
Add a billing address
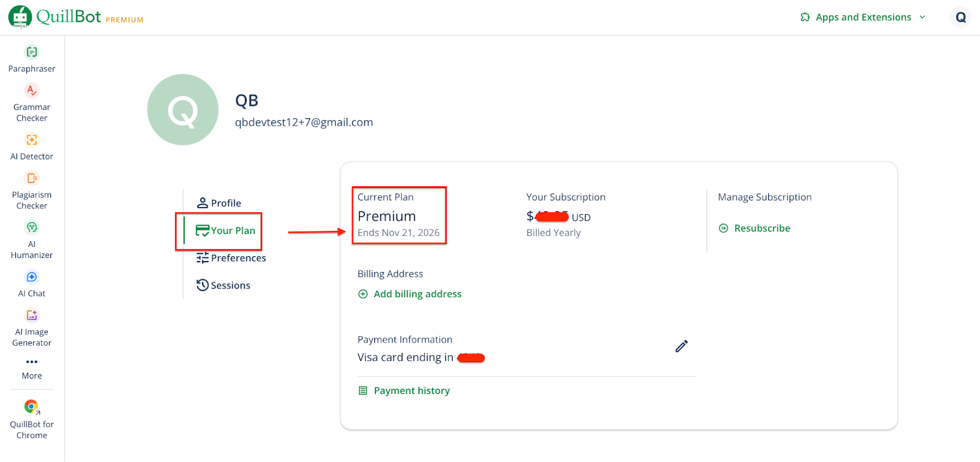(x=409, y=293)
